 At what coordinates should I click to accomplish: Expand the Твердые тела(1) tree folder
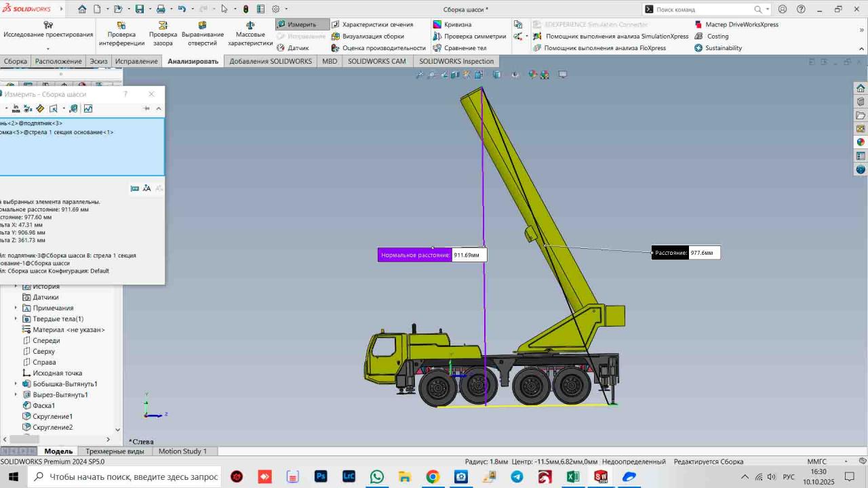[x=16, y=319]
